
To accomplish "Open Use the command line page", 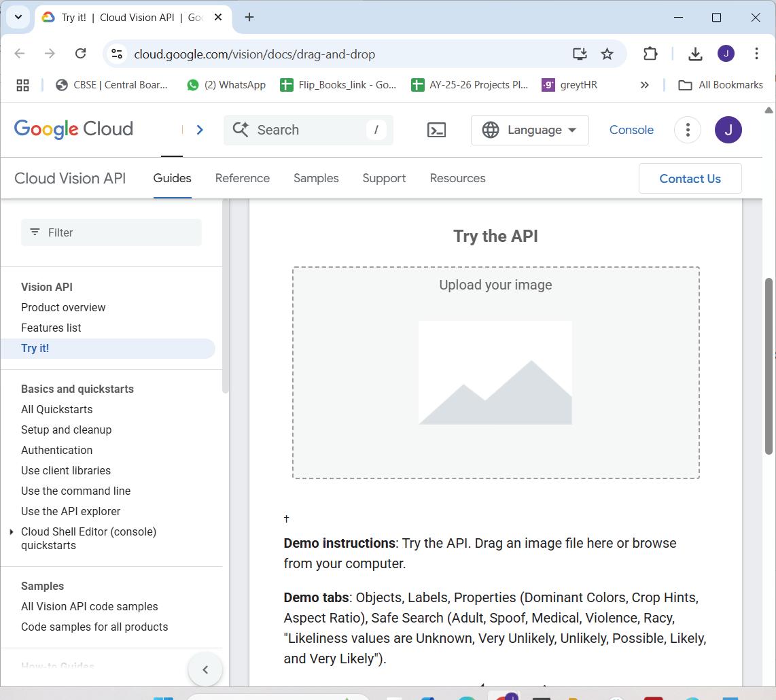I will coord(75,491).
